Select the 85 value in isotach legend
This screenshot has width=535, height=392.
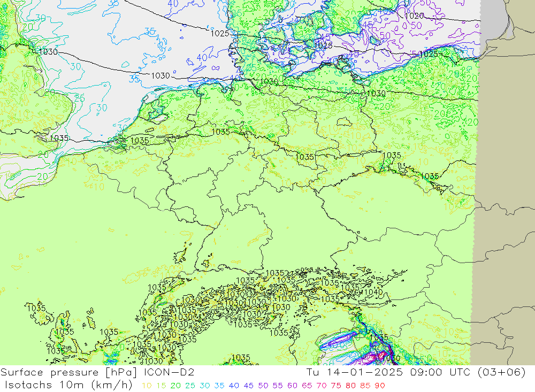click(x=365, y=386)
